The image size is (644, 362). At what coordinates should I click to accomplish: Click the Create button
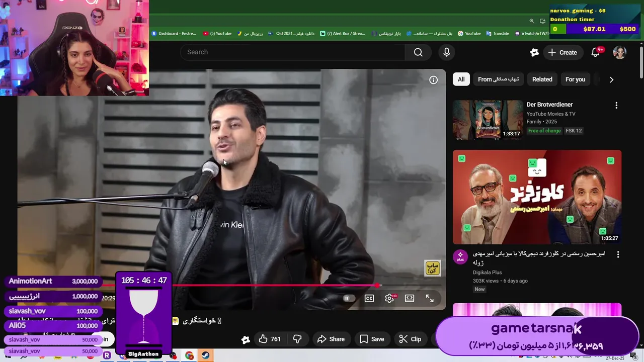point(562,52)
